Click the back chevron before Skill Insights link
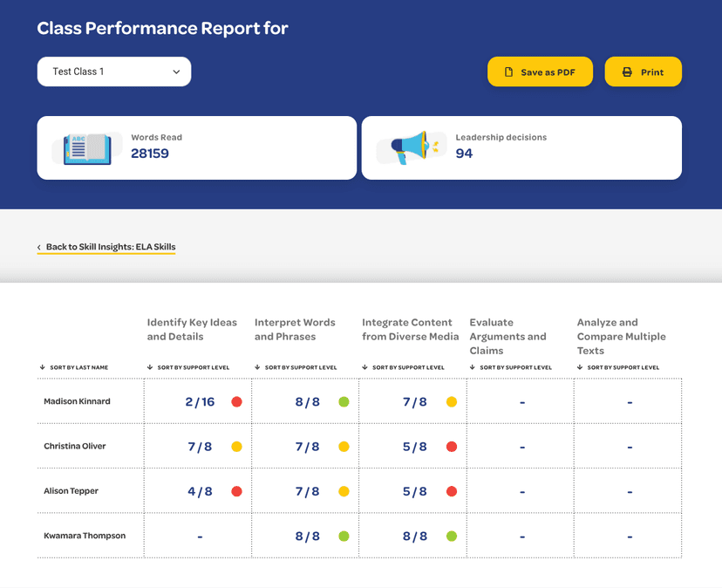This screenshot has height=588, width=722. pos(39,248)
